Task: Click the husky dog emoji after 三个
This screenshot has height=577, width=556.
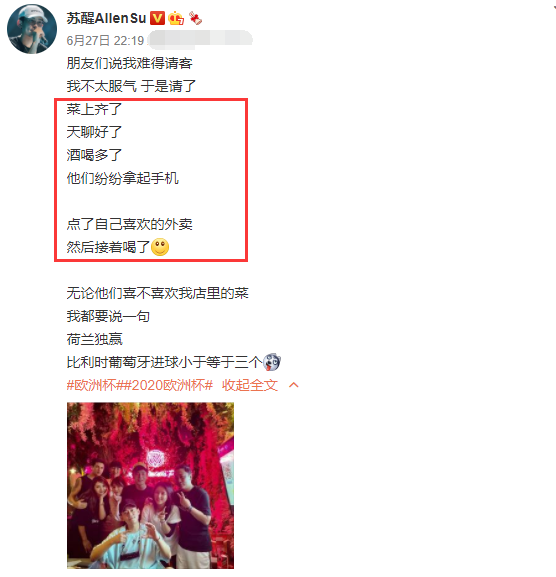Action: (272, 362)
